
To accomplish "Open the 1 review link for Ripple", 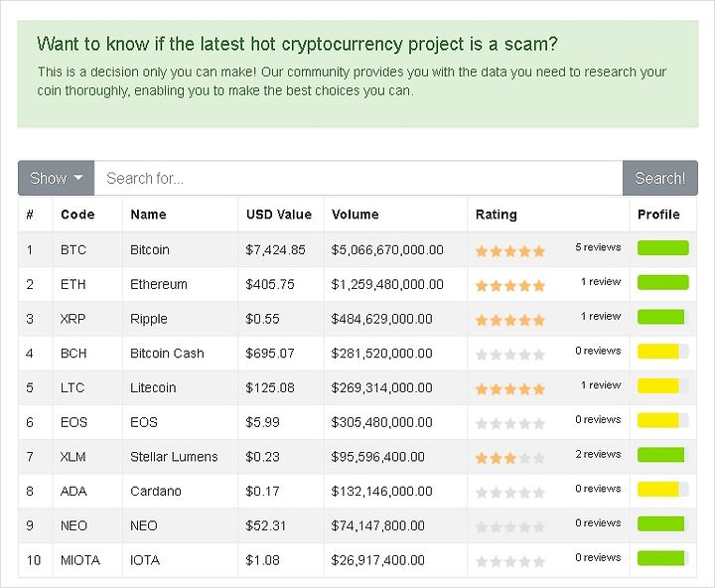I will 601,316.
